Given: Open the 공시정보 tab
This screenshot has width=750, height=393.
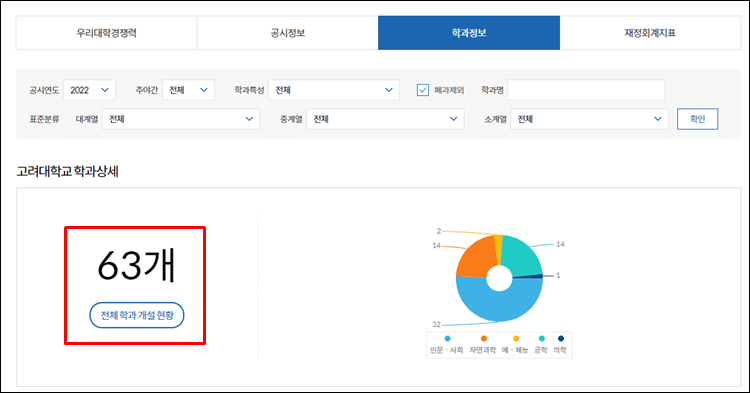Looking at the screenshot, I should (x=287, y=33).
